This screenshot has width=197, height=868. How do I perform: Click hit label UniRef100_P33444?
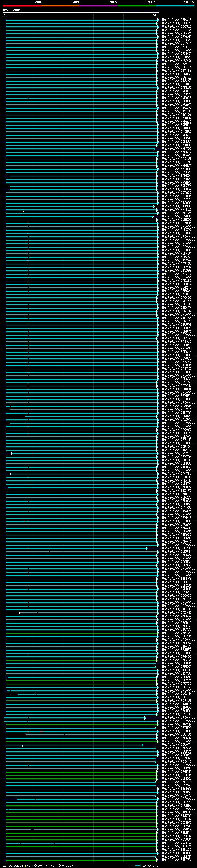pos(176,64)
